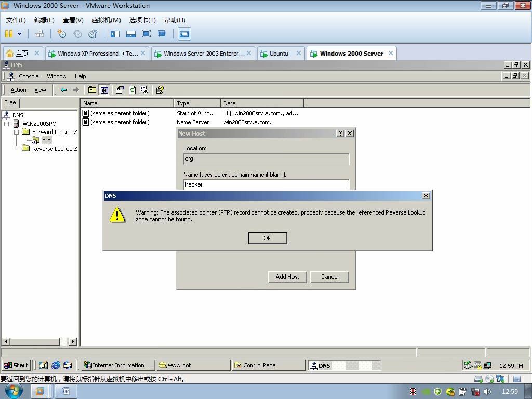532x399 pixels.
Task: Click the Type column header
Action: click(x=197, y=103)
